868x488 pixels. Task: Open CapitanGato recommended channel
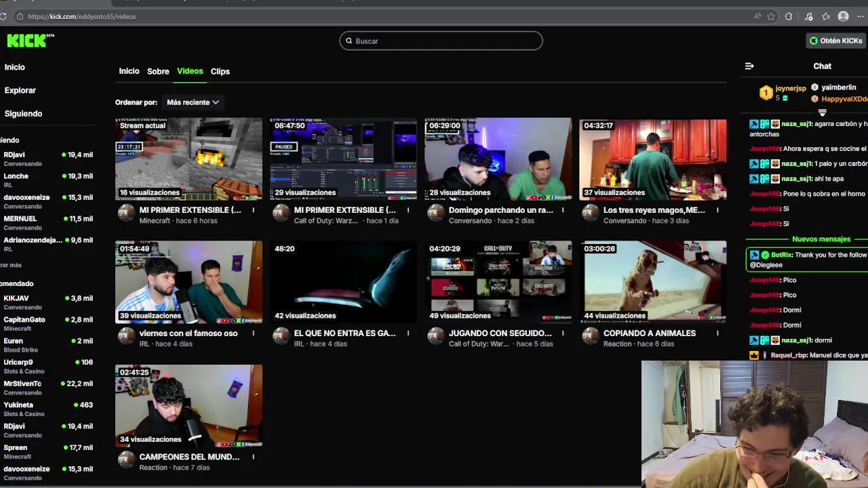47,323
